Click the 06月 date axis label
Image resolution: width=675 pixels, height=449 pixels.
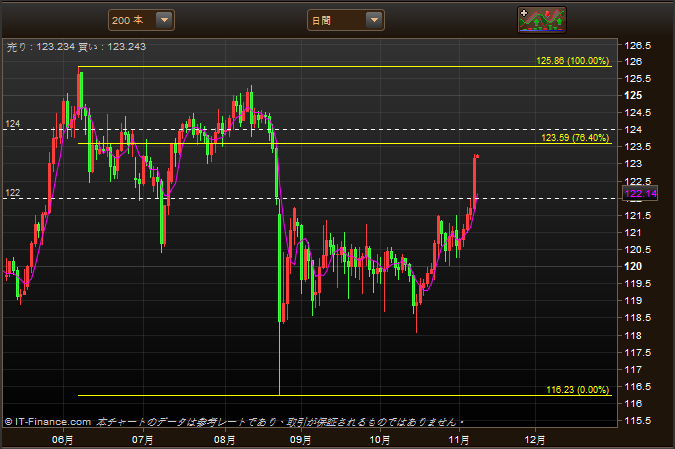(x=63, y=440)
